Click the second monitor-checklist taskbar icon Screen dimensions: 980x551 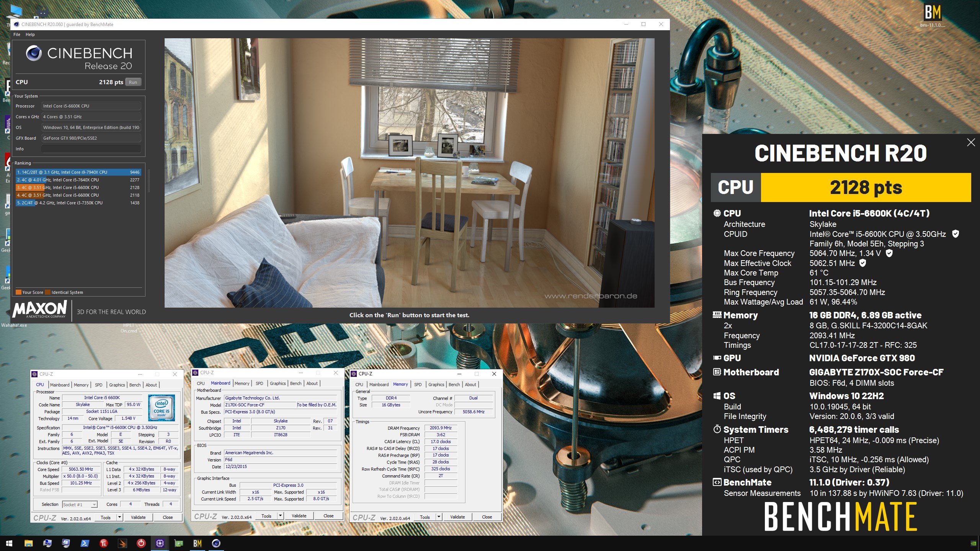click(66, 543)
